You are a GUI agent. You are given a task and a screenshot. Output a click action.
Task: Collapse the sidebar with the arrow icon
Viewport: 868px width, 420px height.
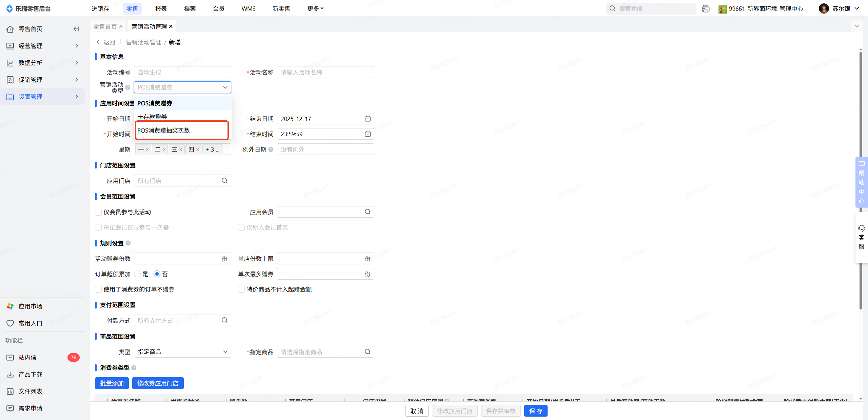(x=76, y=29)
